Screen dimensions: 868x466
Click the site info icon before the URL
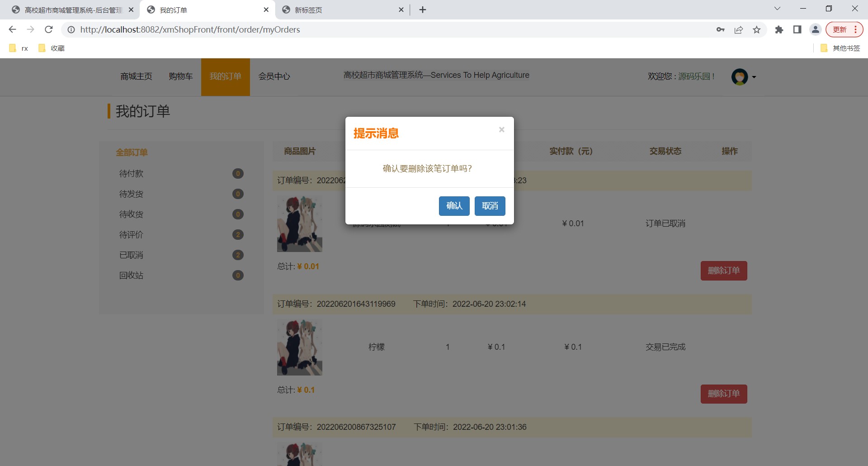pyautogui.click(x=71, y=29)
